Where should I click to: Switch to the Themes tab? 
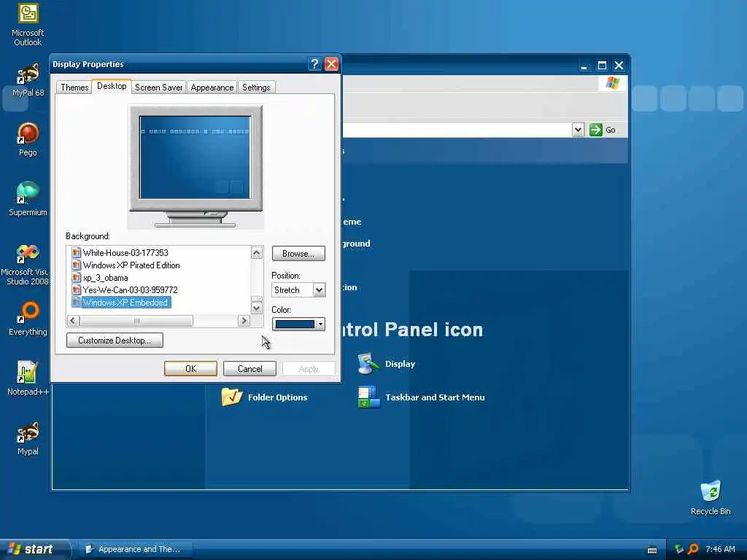coord(74,87)
